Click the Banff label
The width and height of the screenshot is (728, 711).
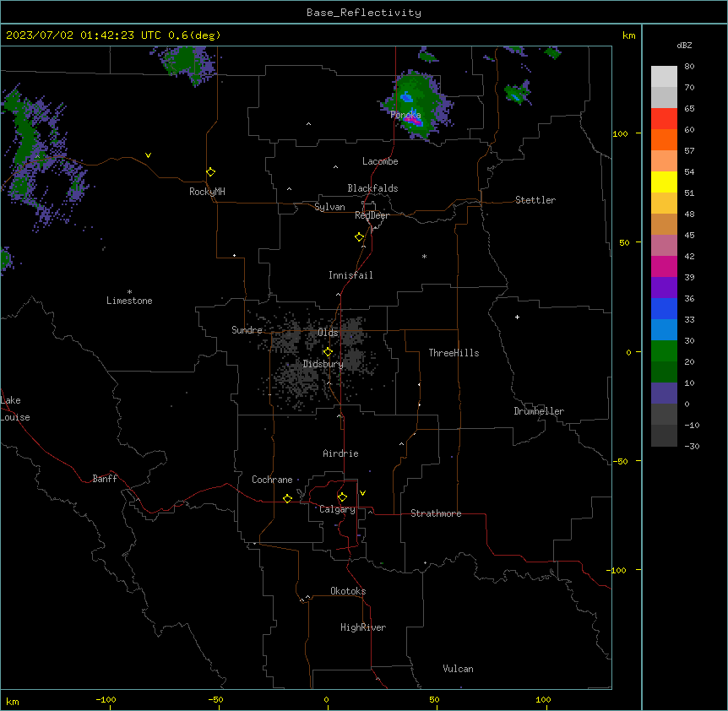click(105, 479)
